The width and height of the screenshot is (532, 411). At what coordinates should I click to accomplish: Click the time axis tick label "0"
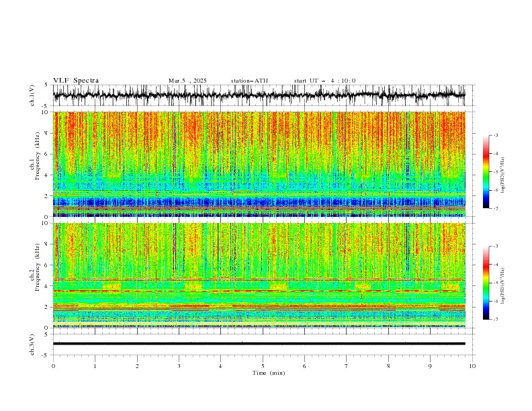tap(53, 366)
